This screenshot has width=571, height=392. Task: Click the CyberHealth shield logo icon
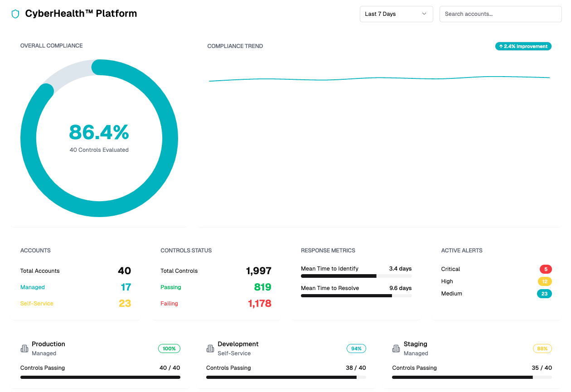point(15,14)
